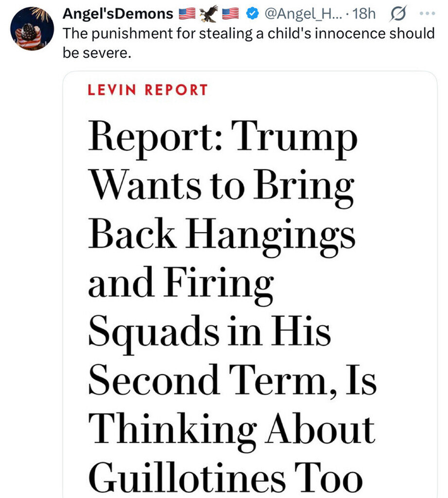The width and height of the screenshot is (448, 498).
Task: Click "Second Term, Is" in the headline
Action: [x=232, y=379]
